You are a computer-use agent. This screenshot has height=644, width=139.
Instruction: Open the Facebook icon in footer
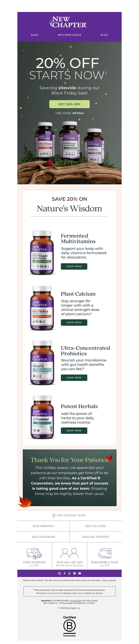click(64, 573)
